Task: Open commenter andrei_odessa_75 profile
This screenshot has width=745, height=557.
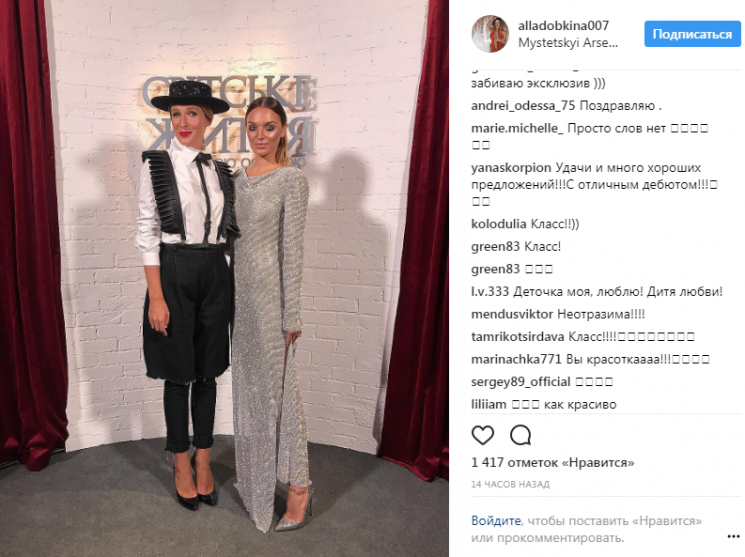Action: pos(523,106)
